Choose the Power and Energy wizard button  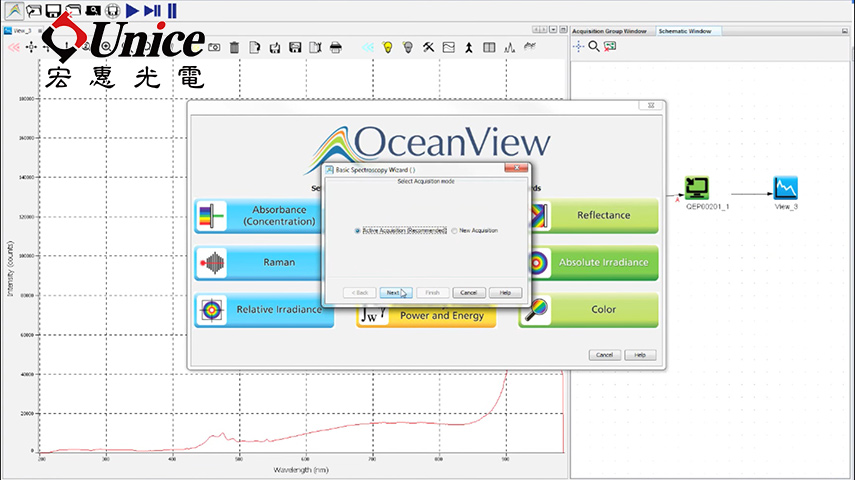(426, 316)
